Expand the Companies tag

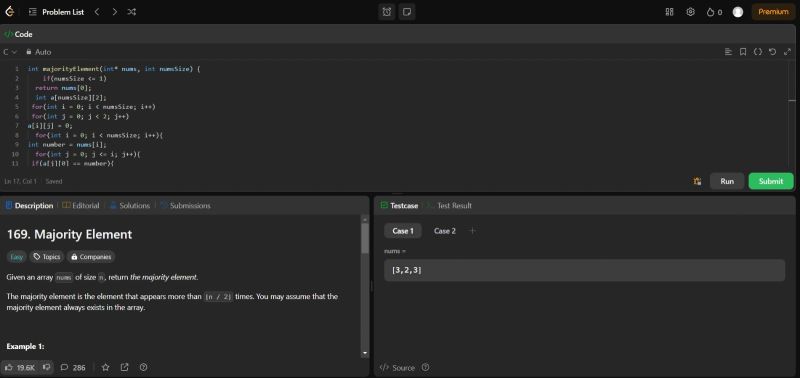coord(91,257)
